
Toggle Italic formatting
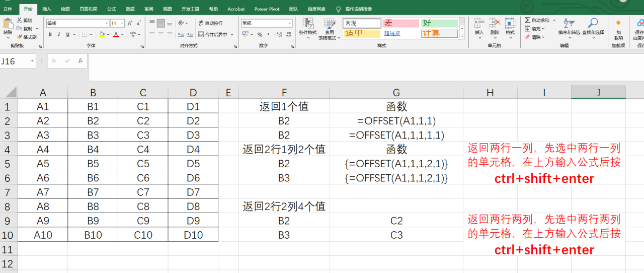59,34
